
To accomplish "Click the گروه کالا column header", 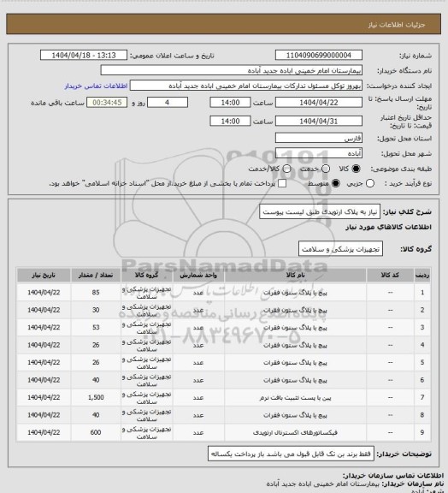I will 146,275.
